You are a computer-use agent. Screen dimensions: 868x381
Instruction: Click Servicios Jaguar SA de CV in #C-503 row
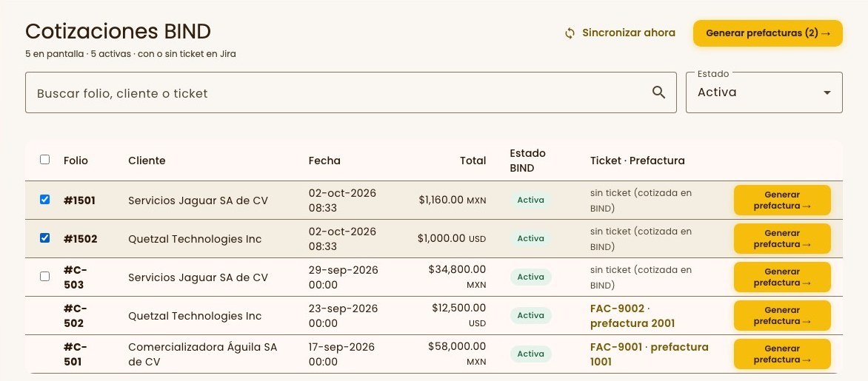coord(198,277)
